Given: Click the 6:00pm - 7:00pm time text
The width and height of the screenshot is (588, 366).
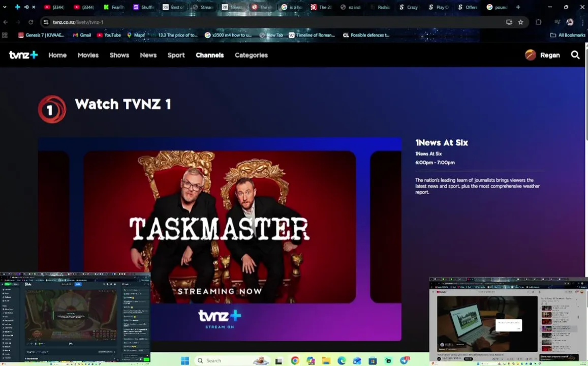Looking at the screenshot, I should [435, 162].
